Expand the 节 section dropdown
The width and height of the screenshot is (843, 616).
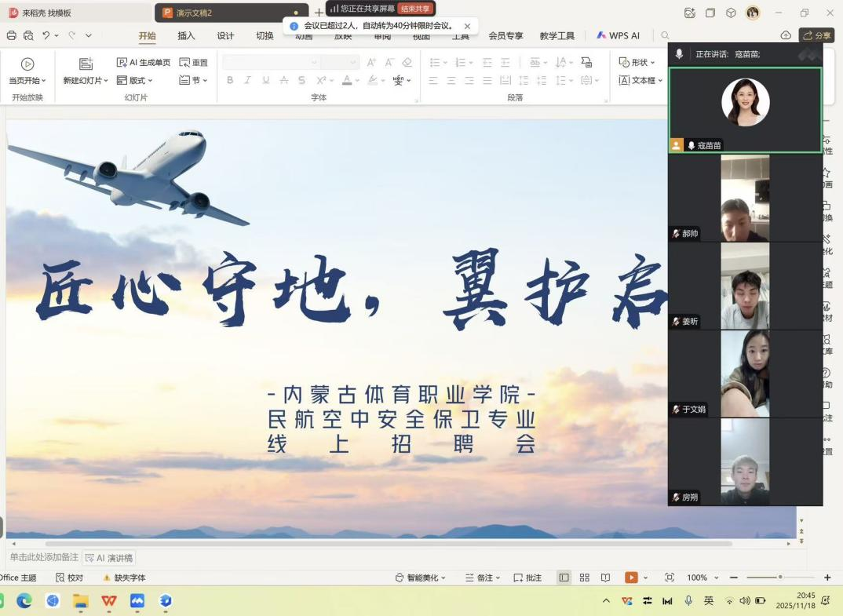tap(193, 80)
